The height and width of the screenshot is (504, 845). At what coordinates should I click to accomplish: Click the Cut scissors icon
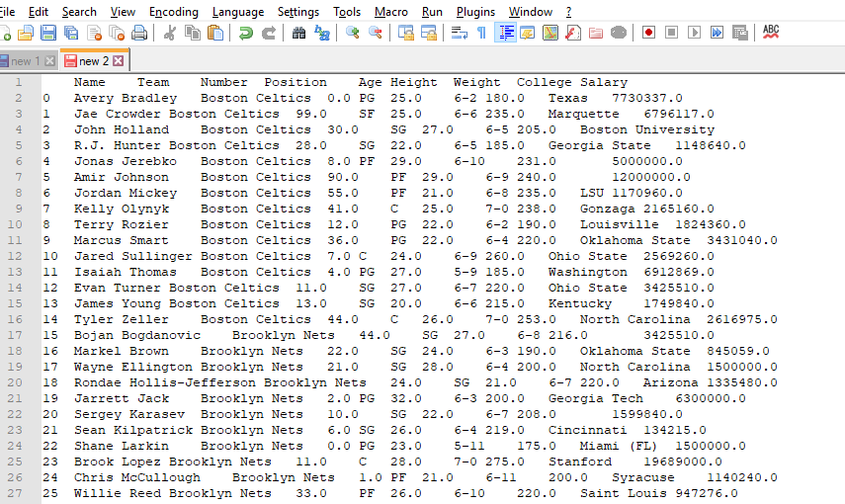(170, 33)
